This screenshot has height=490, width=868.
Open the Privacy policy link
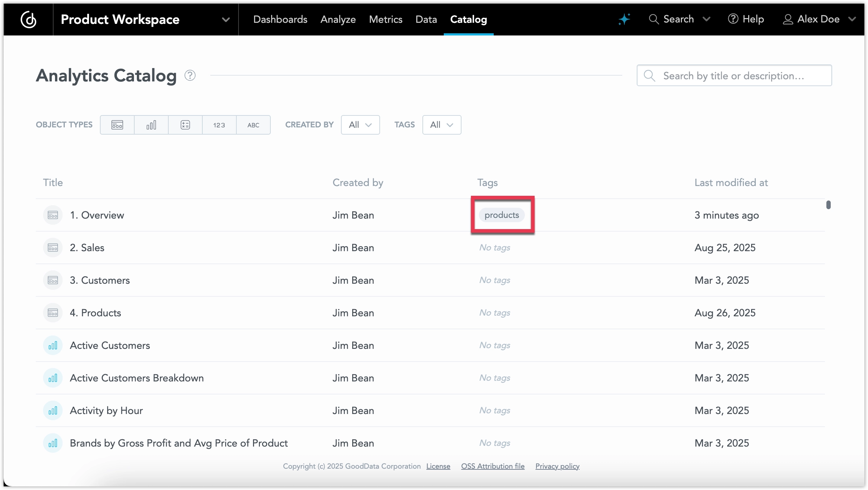click(x=557, y=466)
